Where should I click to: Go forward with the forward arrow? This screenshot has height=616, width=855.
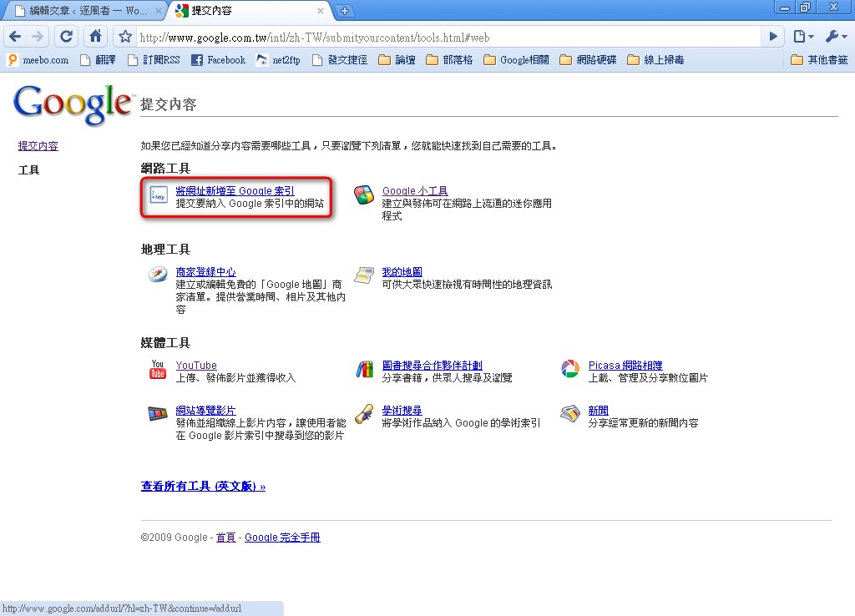(x=38, y=37)
